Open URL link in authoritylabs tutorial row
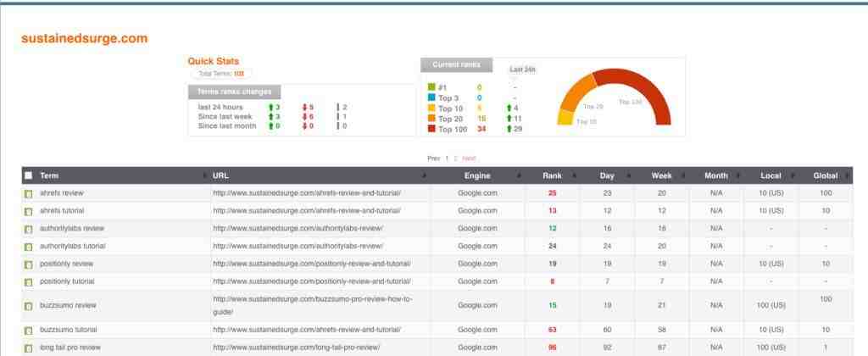Screen dimensions: 868x356 (x=298, y=247)
